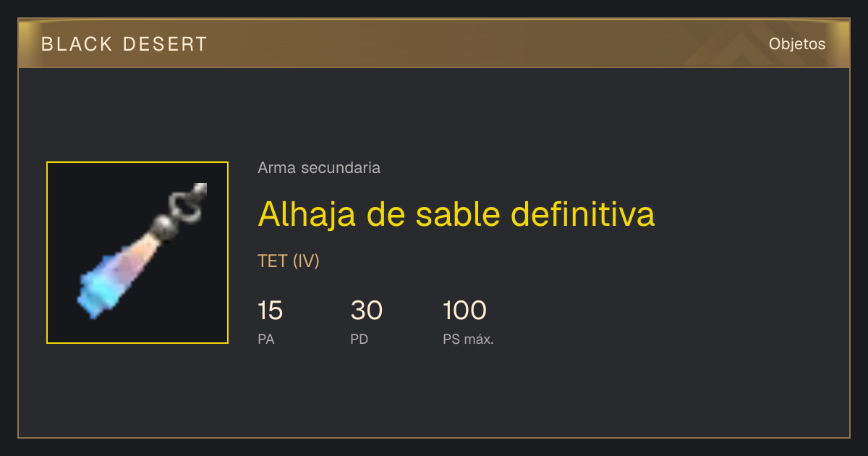Click the PS máx. value 100
The image size is (868, 456).
tap(464, 311)
